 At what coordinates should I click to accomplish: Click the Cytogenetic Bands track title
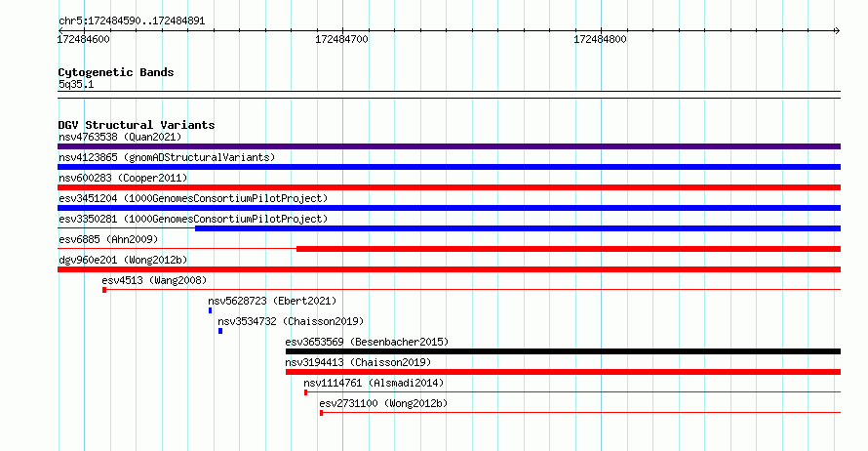[x=116, y=72]
